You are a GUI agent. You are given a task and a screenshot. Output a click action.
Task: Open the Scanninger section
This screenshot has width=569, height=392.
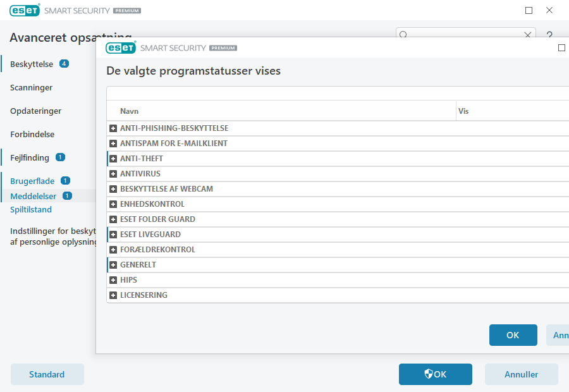tap(31, 88)
